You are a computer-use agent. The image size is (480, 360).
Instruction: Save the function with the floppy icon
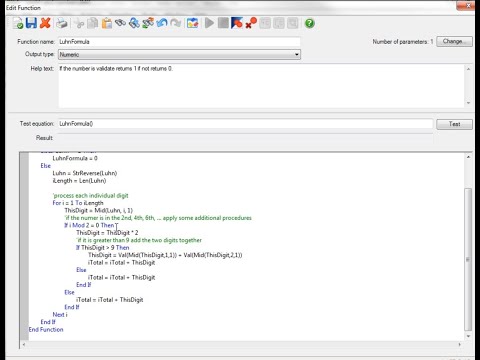click(31, 23)
